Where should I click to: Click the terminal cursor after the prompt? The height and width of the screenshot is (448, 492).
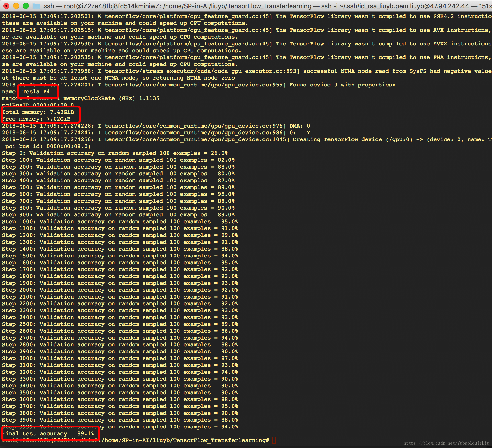pos(274,440)
